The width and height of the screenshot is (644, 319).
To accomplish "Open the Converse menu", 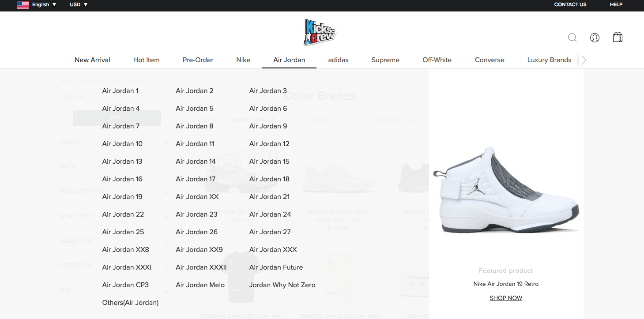I will tap(490, 60).
